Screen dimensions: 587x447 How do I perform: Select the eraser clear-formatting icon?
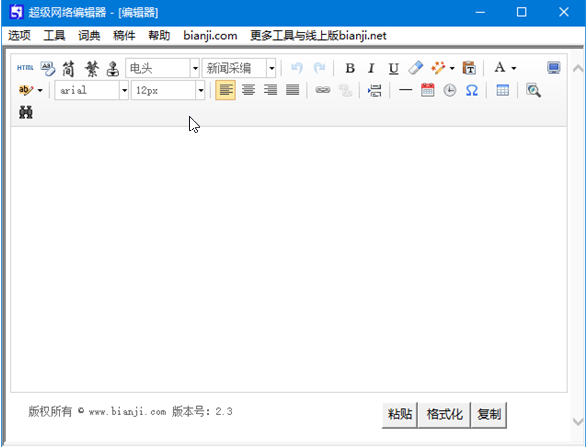[x=416, y=68]
